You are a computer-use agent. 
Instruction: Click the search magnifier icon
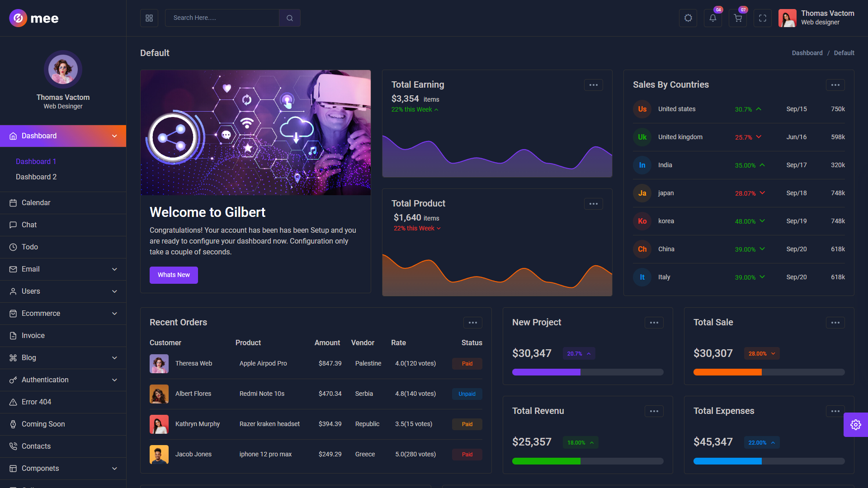[290, 18]
